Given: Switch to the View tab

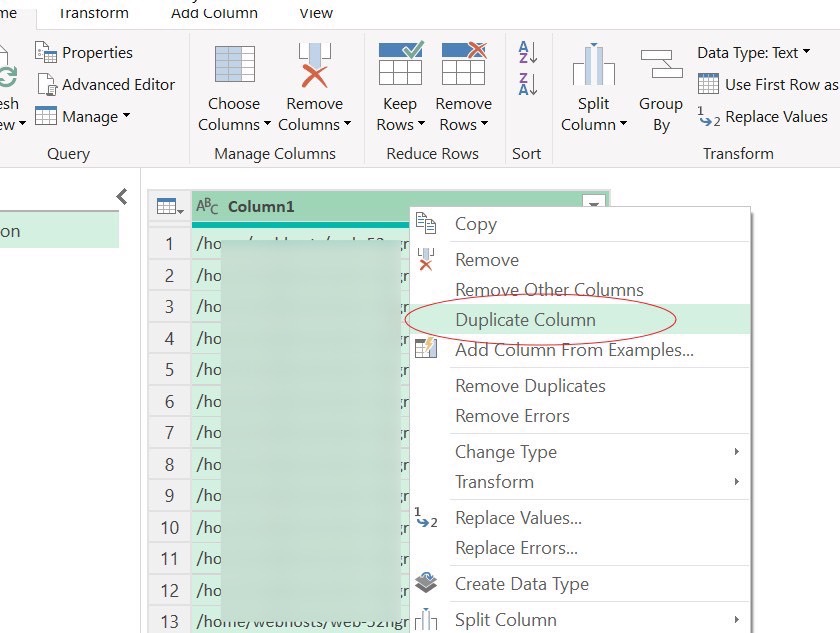Looking at the screenshot, I should click(x=316, y=13).
